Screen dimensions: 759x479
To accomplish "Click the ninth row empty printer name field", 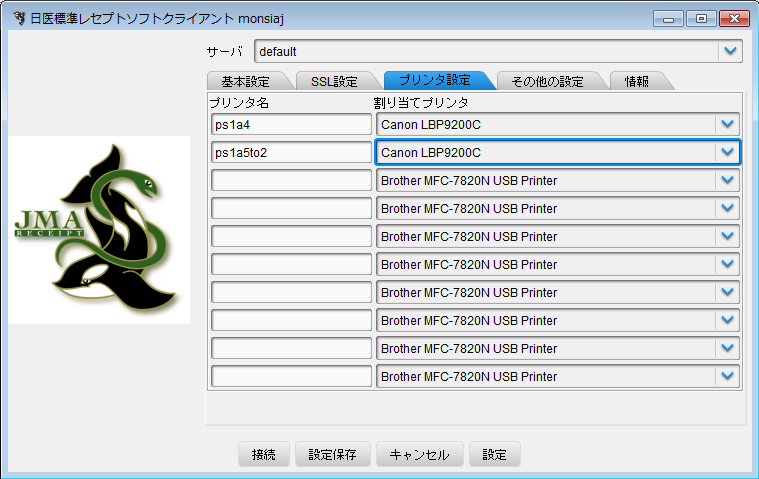I will pyautogui.click(x=291, y=348).
